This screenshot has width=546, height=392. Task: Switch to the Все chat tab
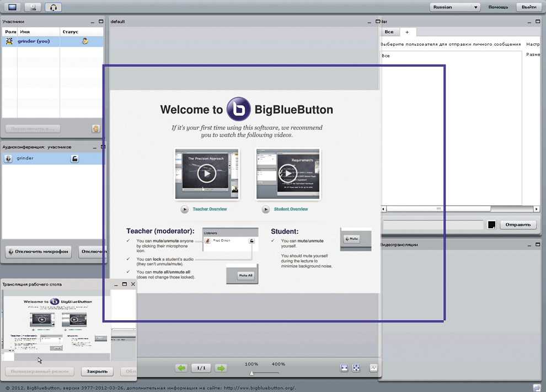coord(389,31)
